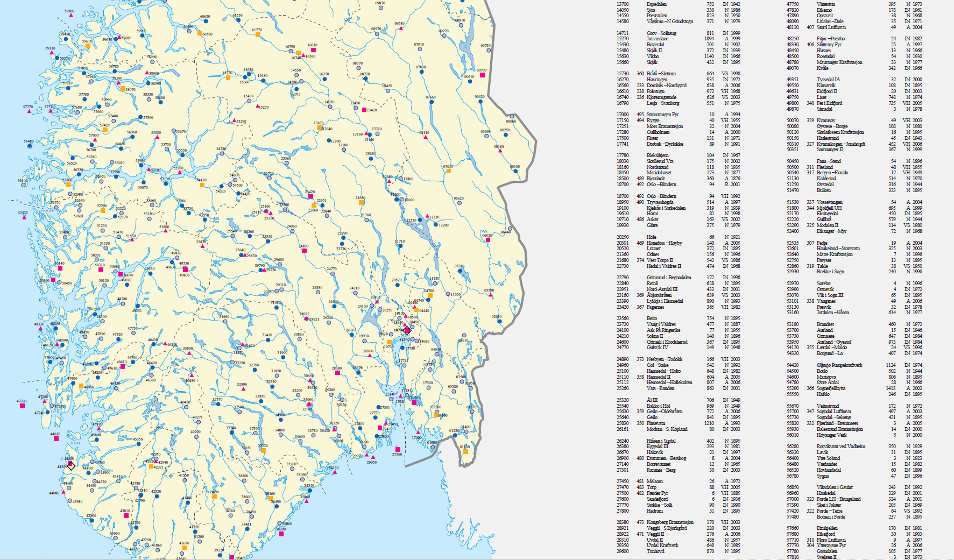This screenshot has width=954, height=560.
Task: Select the Fokstugu station row
Action: pyautogui.click(x=679, y=91)
